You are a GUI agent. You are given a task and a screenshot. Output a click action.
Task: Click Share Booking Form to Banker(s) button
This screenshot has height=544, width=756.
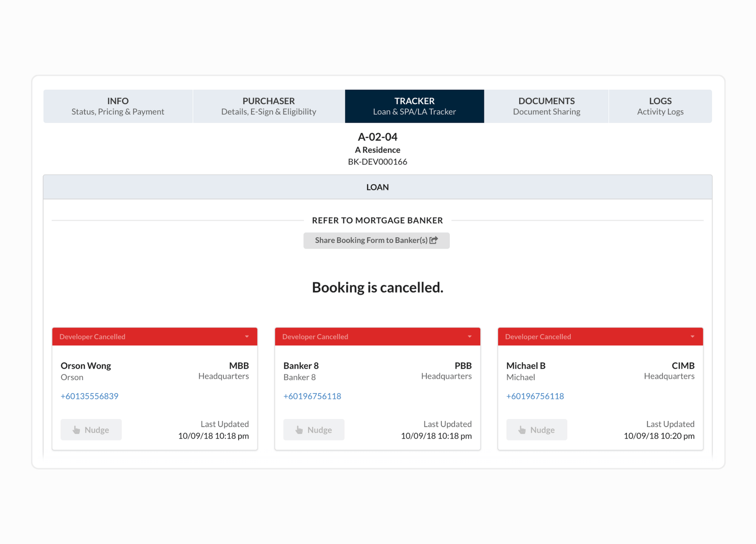pyautogui.click(x=376, y=240)
